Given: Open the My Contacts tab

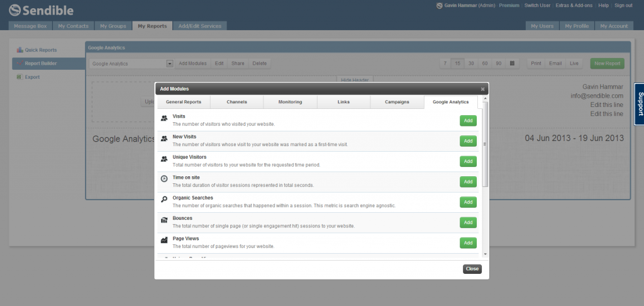Looking at the screenshot, I should (x=73, y=26).
